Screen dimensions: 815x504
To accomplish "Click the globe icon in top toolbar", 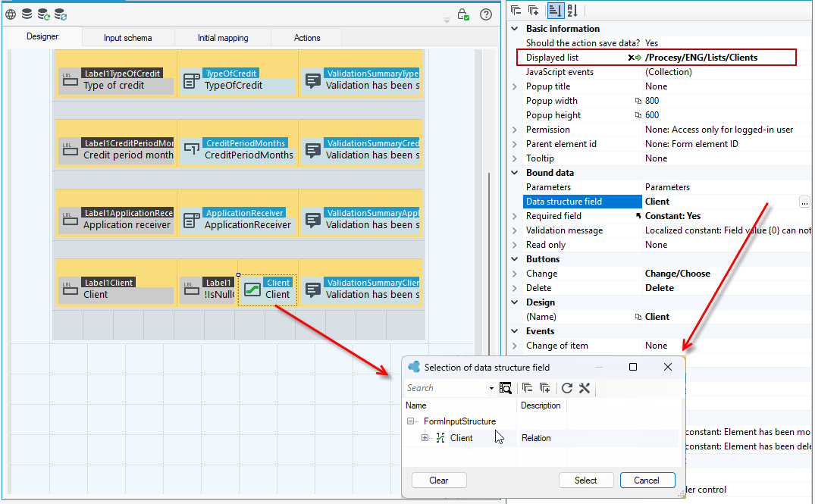I will pyautogui.click(x=11, y=14).
